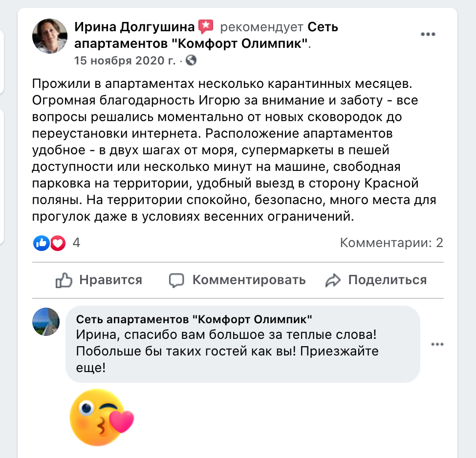Click the blue thumbs-up reaction icon

coord(42,243)
